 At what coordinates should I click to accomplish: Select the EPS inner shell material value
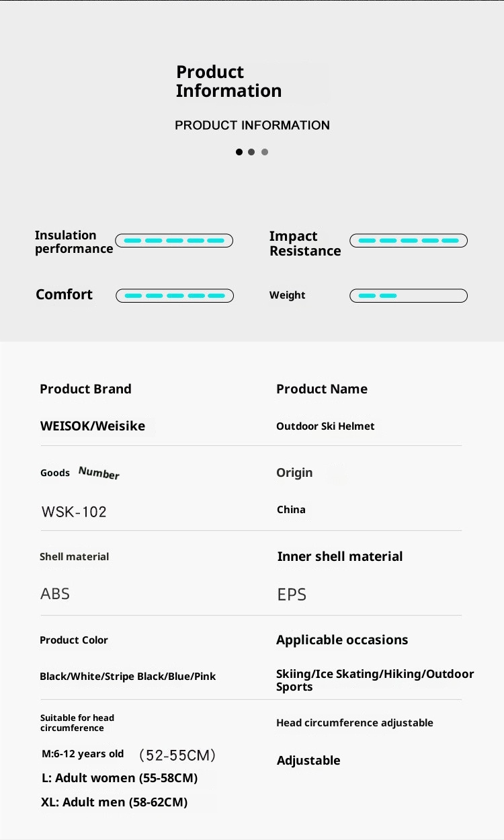(x=292, y=595)
